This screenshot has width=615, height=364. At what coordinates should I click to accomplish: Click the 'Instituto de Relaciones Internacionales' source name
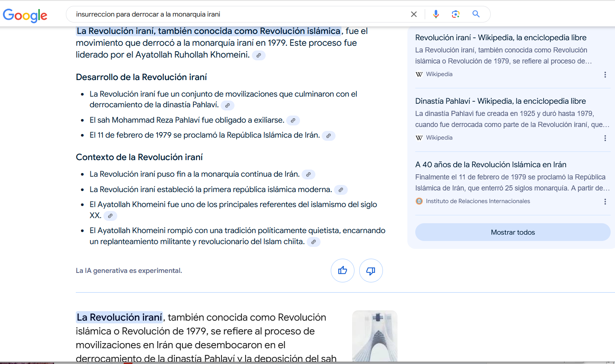coord(478,201)
